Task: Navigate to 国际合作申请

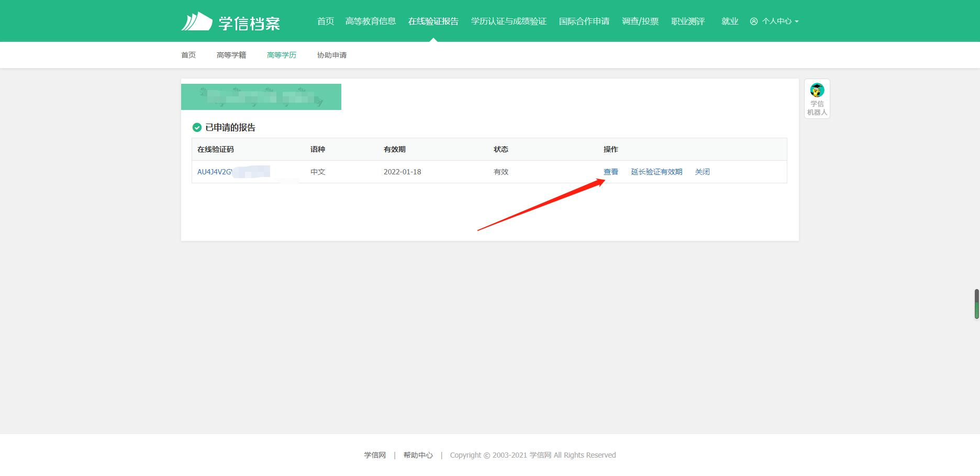Action: click(x=584, y=21)
